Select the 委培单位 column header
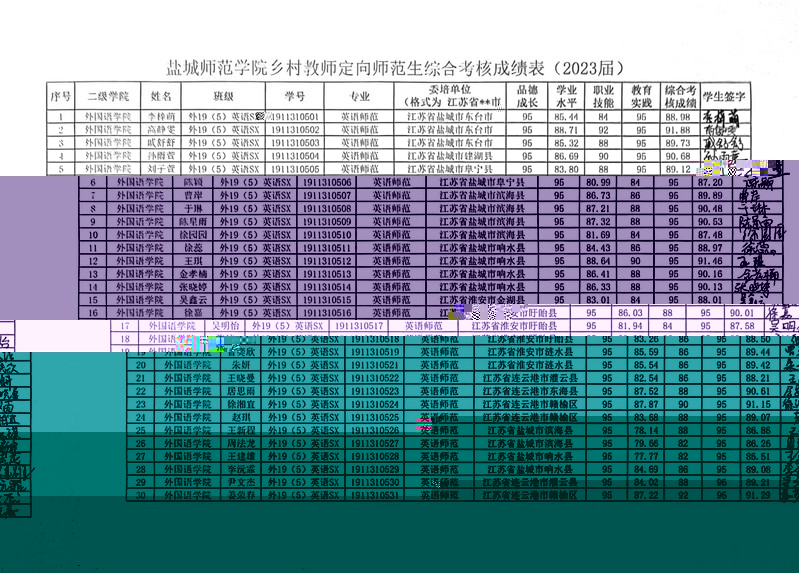 (x=450, y=96)
